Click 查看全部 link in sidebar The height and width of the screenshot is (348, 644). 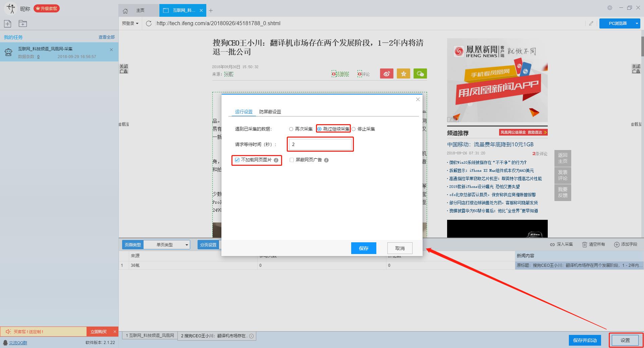107,37
